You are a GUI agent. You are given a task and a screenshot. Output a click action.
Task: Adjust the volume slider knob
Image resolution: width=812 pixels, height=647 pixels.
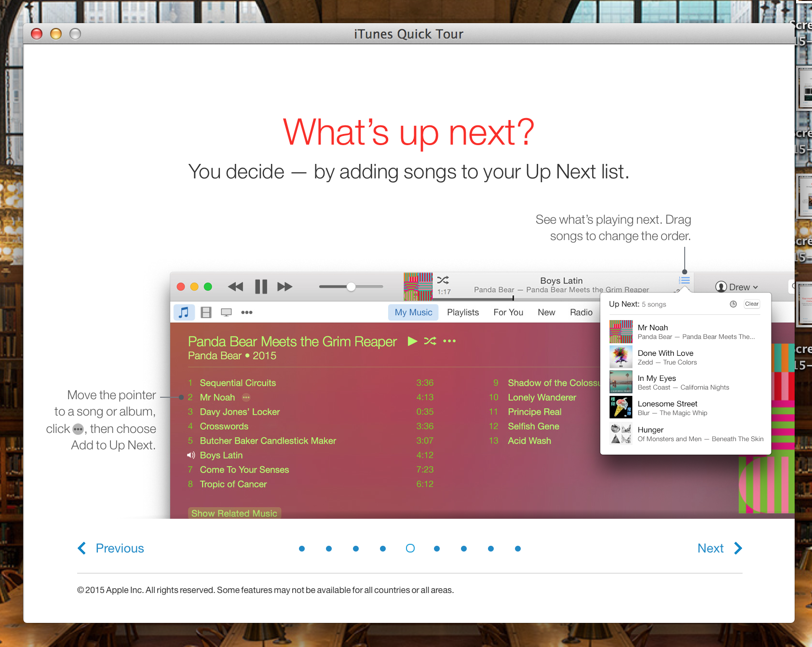point(351,287)
